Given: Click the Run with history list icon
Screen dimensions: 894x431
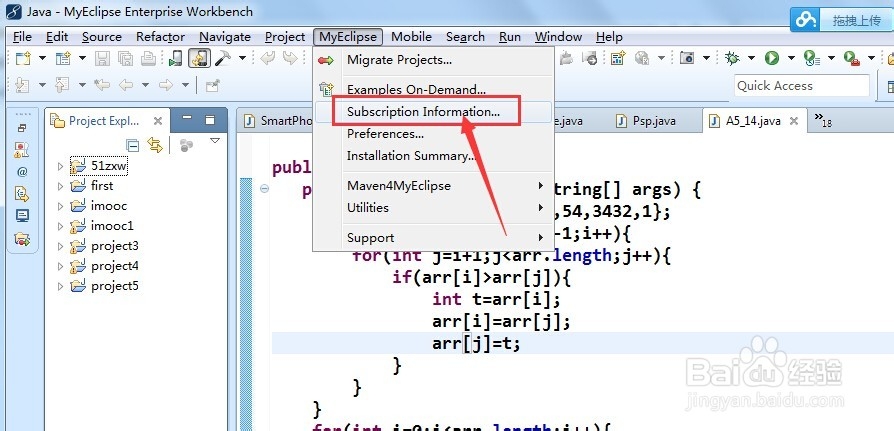Looking at the screenshot, I should 812,58.
